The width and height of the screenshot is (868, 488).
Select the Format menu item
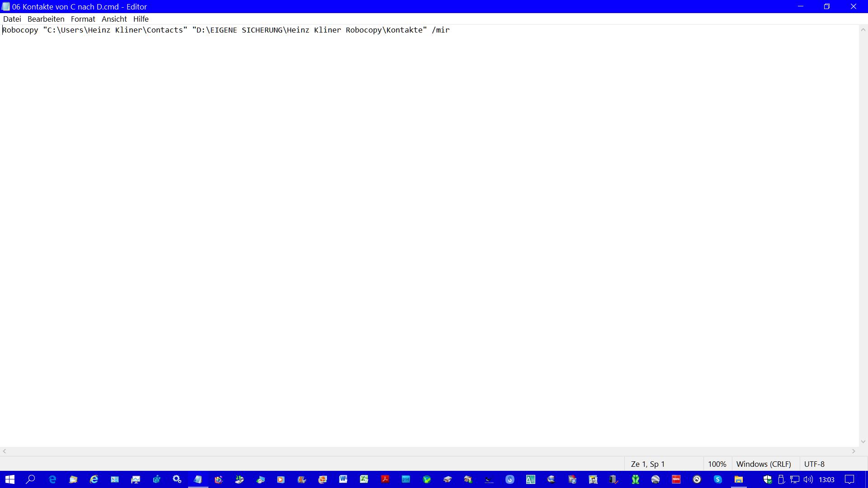point(83,19)
